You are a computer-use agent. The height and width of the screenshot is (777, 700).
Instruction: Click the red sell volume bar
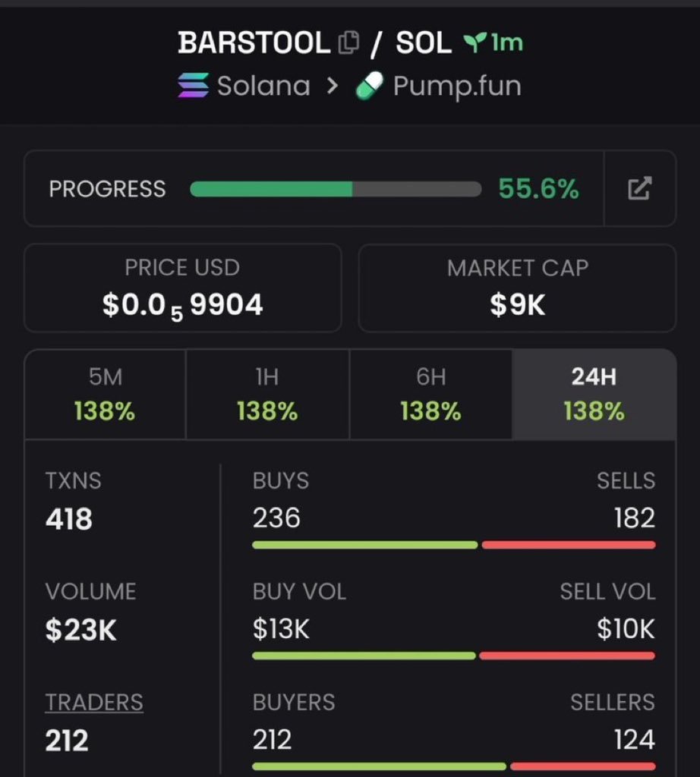(x=567, y=656)
